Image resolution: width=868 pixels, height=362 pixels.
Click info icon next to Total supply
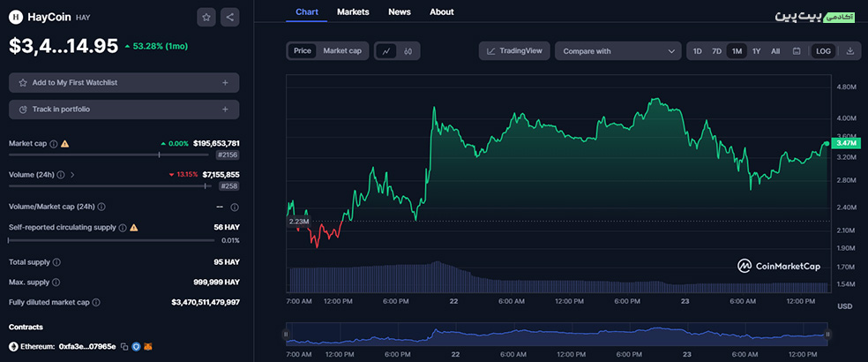tap(56, 261)
